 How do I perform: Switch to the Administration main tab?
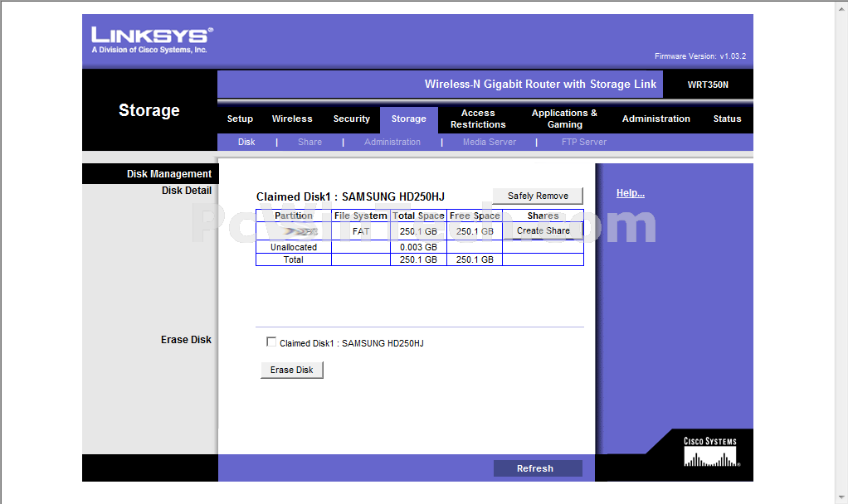(656, 119)
